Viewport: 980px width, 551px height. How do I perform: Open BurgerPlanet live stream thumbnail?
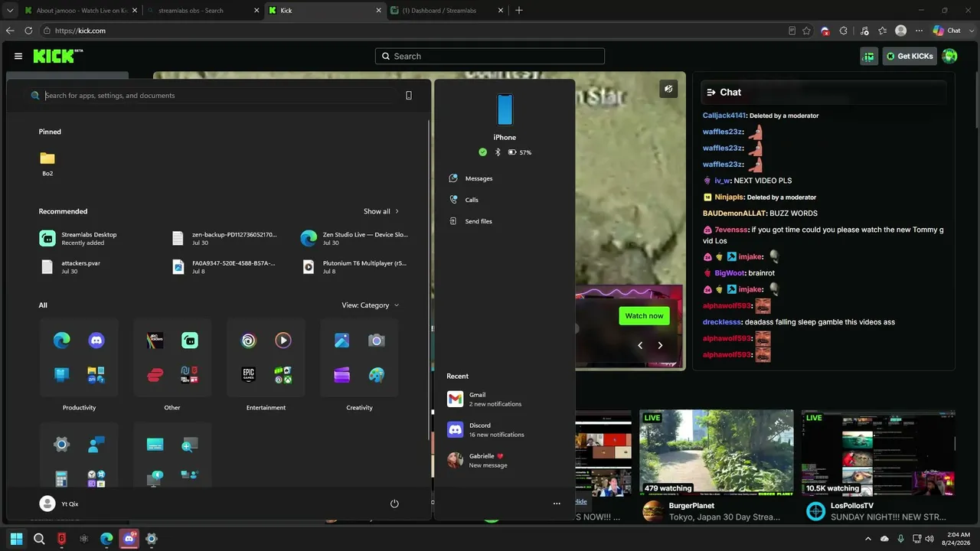pos(717,452)
